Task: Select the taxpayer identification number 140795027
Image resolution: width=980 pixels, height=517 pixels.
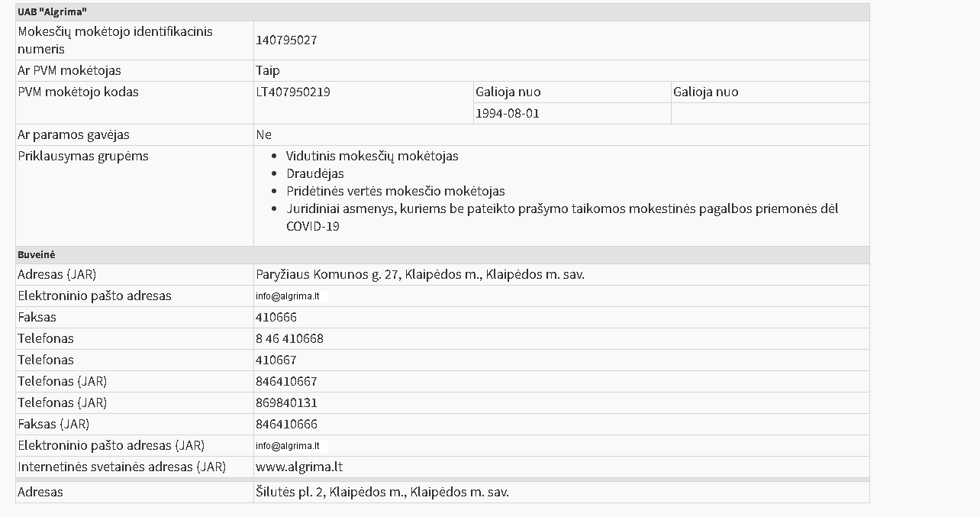Action: pos(286,40)
